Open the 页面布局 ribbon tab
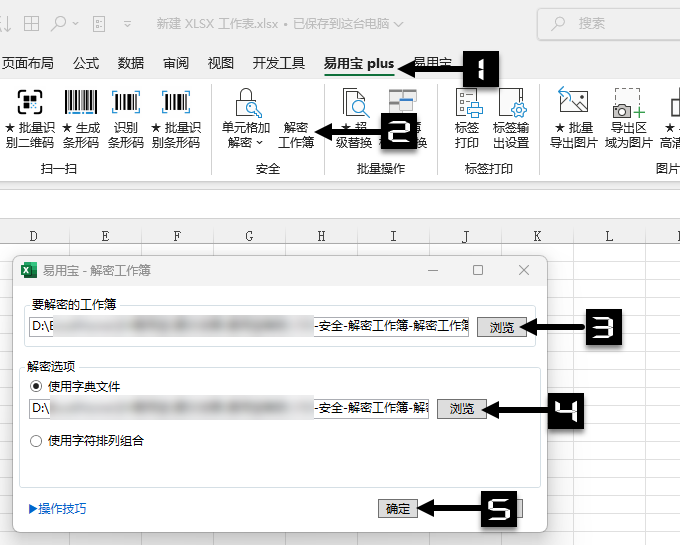Viewport: 680px width, 545px height. [27, 63]
